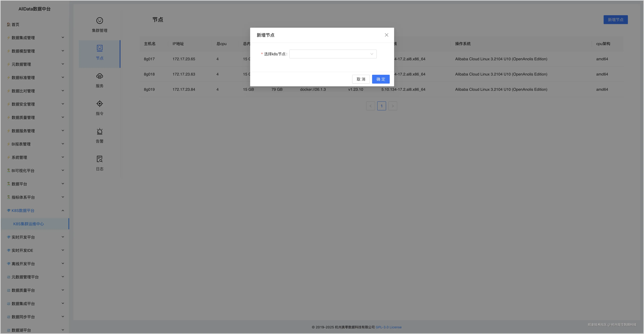Viewport: 644px width, 334px height.
Task: Close the 新增节点 dialog with X
Action: [387, 35]
